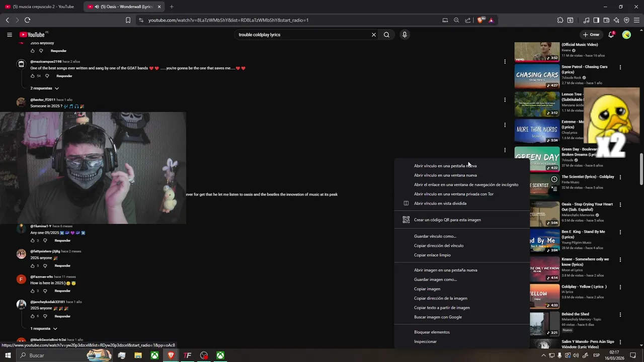
Task: Select 'Bloquear elementos' menu entry
Action: (461, 332)
